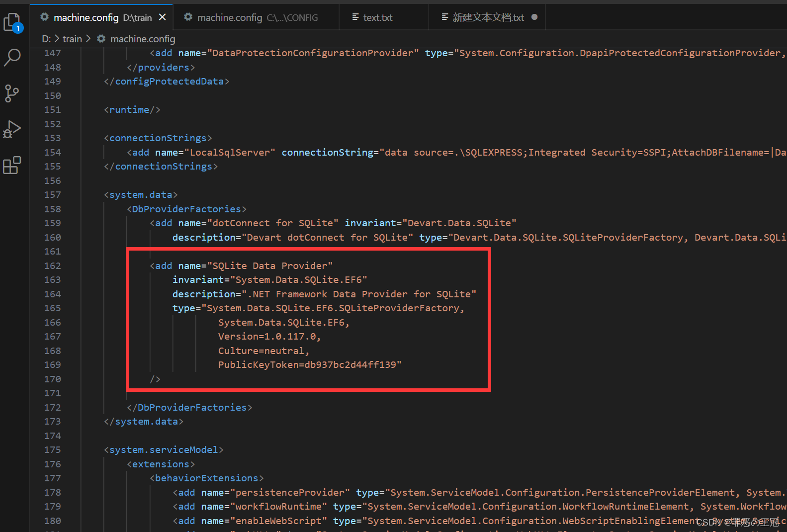Close the machine.config D:\train tab

click(x=162, y=17)
